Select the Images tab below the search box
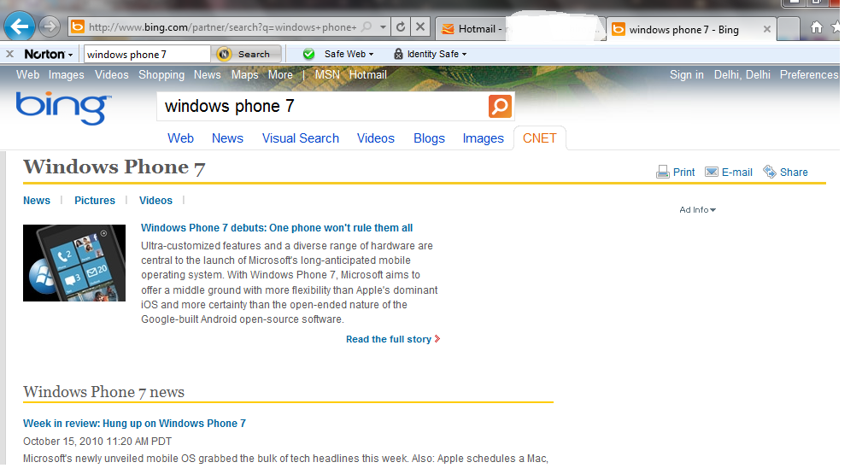 [x=484, y=138]
